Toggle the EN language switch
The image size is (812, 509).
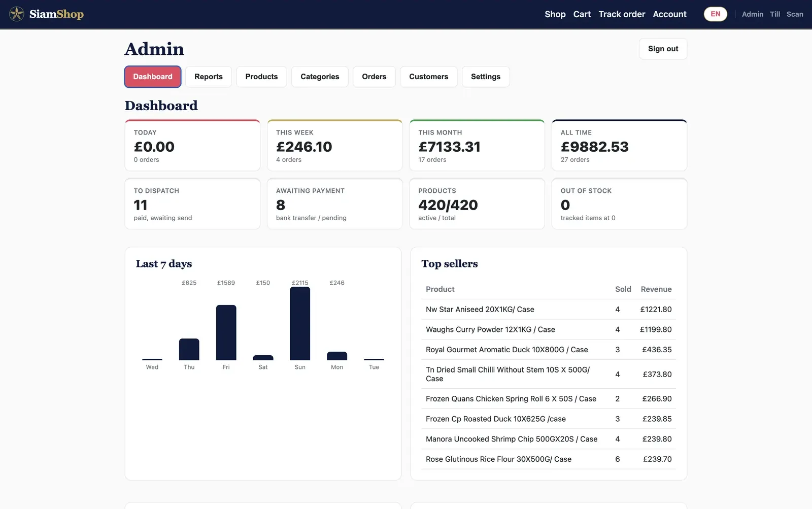pyautogui.click(x=715, y=14)
